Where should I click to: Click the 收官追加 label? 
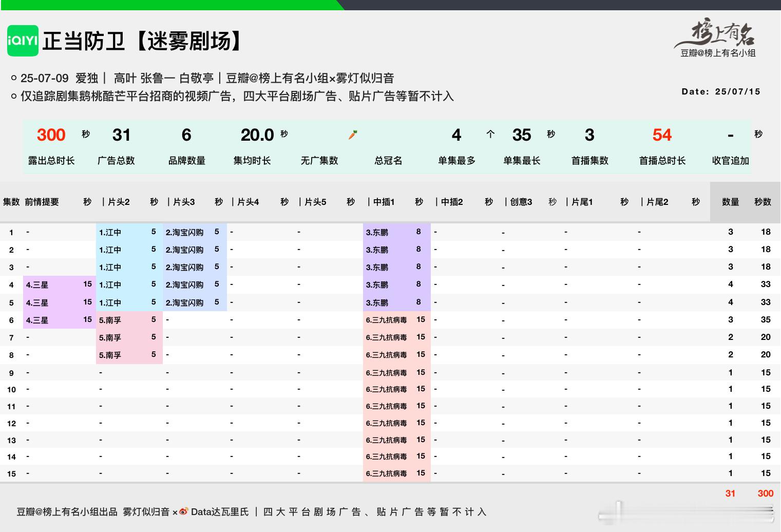[x=731, y=161]
